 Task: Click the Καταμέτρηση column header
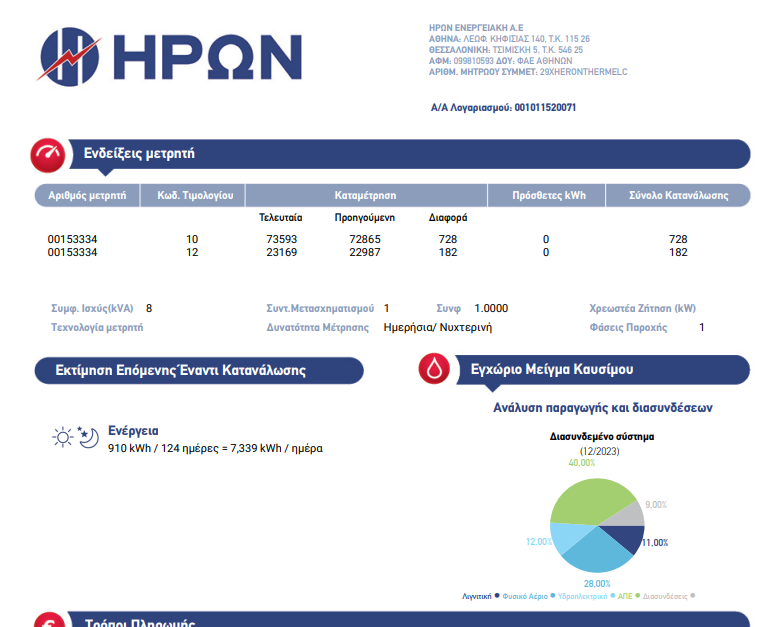click(x=366, y=195)
